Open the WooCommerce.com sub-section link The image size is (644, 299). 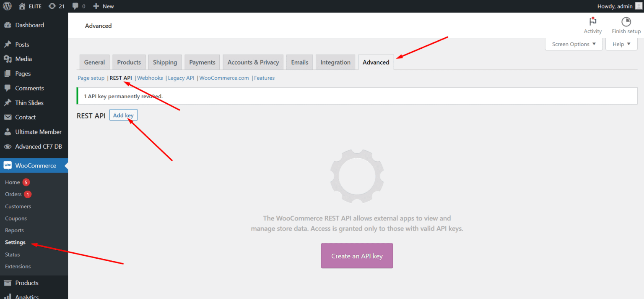click(x=224, y=78)
